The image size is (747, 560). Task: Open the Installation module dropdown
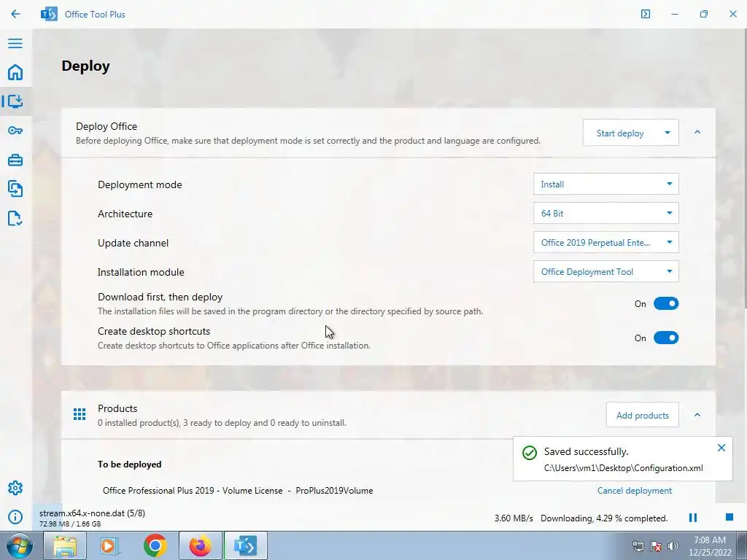[x=606, y=271]
